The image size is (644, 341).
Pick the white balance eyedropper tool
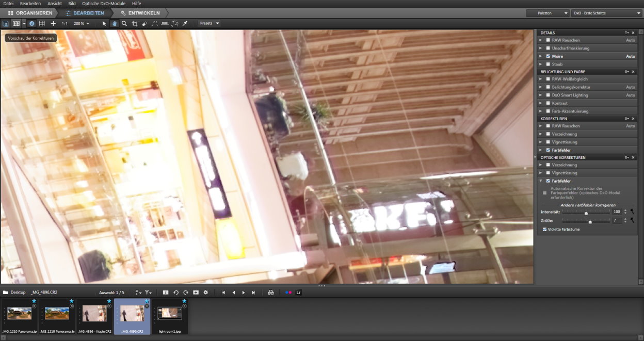(185, 24)
